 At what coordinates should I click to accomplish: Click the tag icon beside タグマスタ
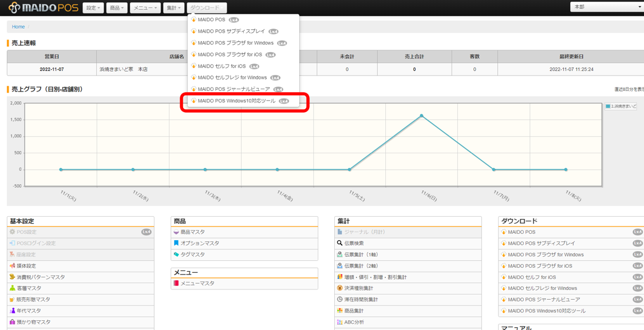click(x=176, y=255)
